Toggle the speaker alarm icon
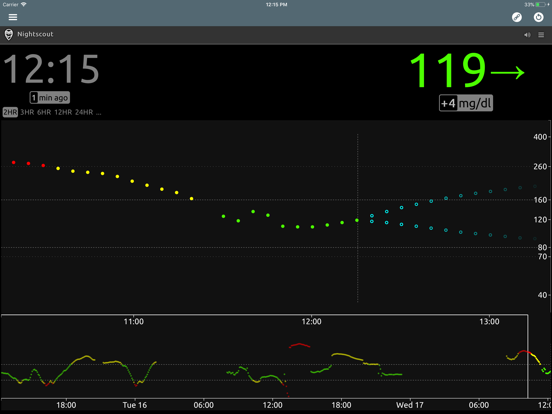552x414 pixels. (527, 34)
